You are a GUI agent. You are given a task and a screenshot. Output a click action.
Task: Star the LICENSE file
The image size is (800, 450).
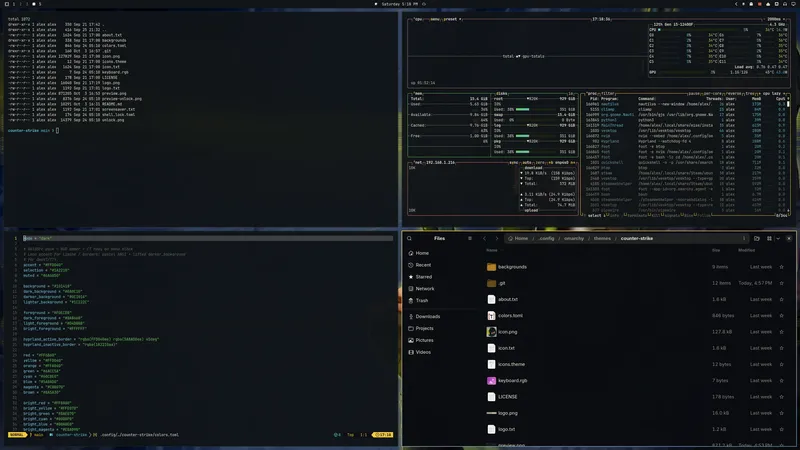(x=781, y=397)
